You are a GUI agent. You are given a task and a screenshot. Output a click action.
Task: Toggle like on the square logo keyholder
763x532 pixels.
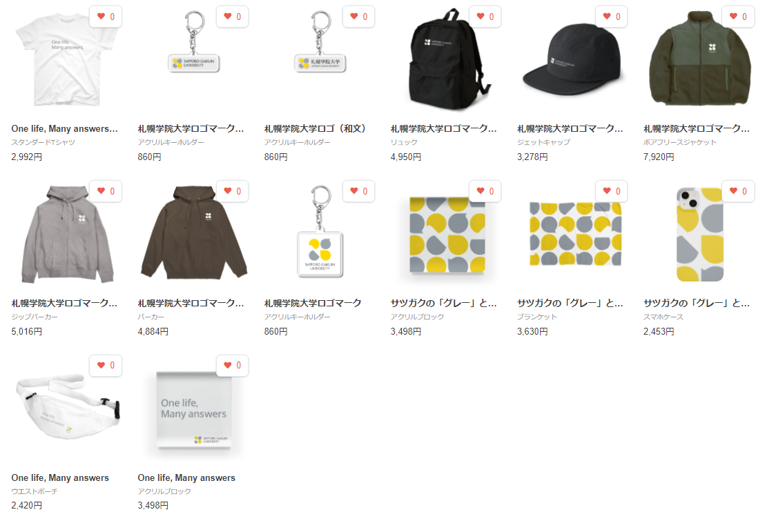[x=358, y=191]
